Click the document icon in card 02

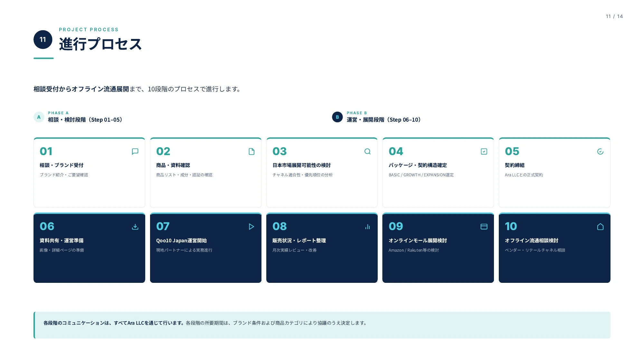[x=251, y=152]
